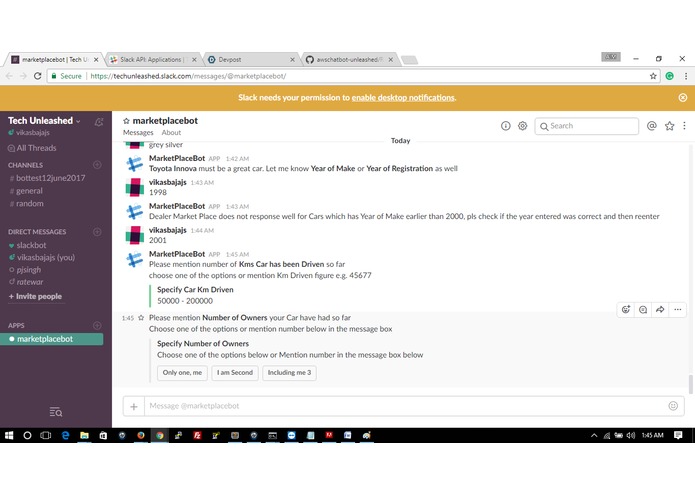Open pjsingh direct message

[x=25, y=269]
